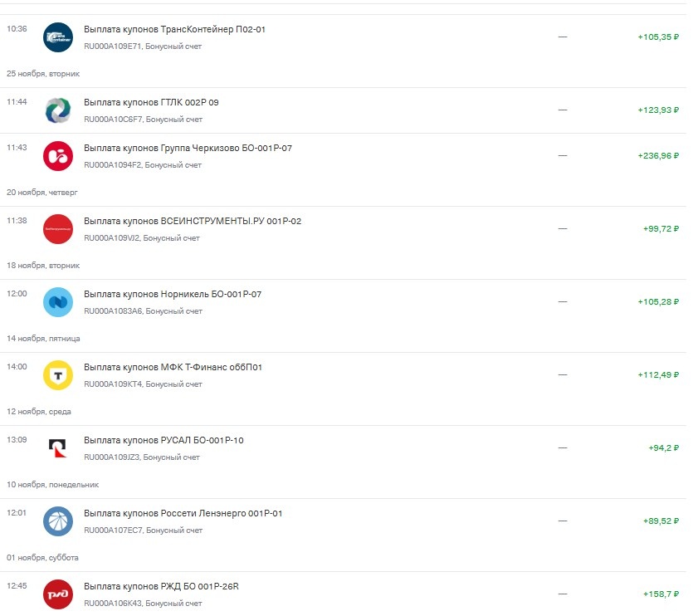Open the Т-Финанс yellow logo icon
Viewport: 698px width, 616px height.
[x=58, y=375]
